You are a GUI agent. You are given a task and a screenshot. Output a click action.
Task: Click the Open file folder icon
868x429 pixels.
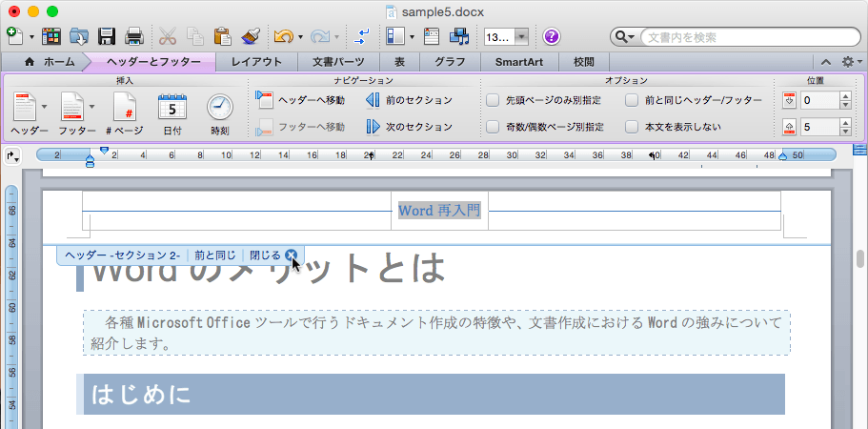point(79,36)
